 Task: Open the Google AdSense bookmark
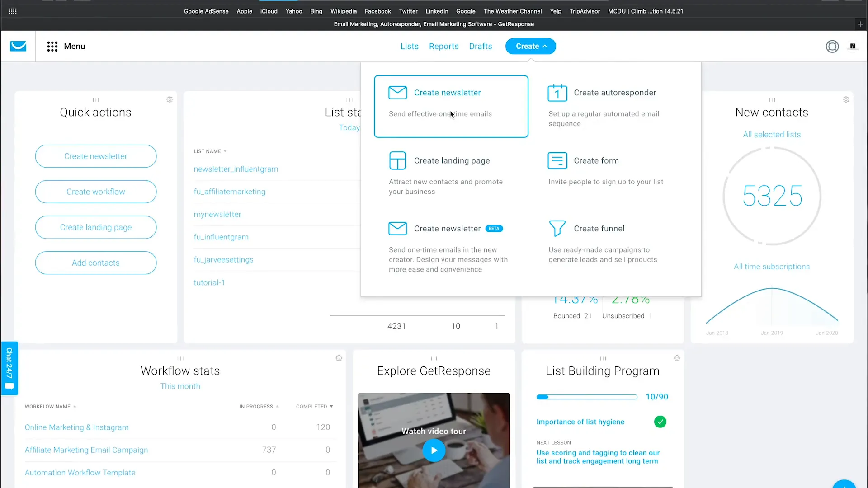click(x=206, y=11)
